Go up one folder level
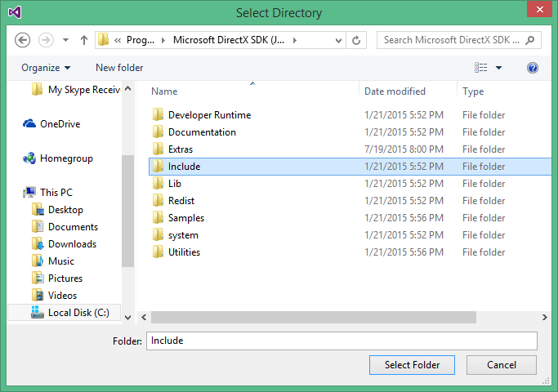The width and height of the screenshot is (558, 392). click(x=84, y=40)
